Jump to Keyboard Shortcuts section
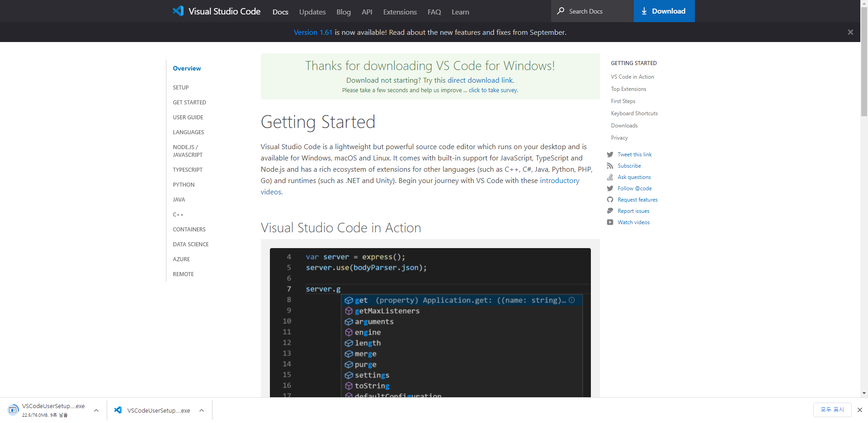 [x=634, y=113]
